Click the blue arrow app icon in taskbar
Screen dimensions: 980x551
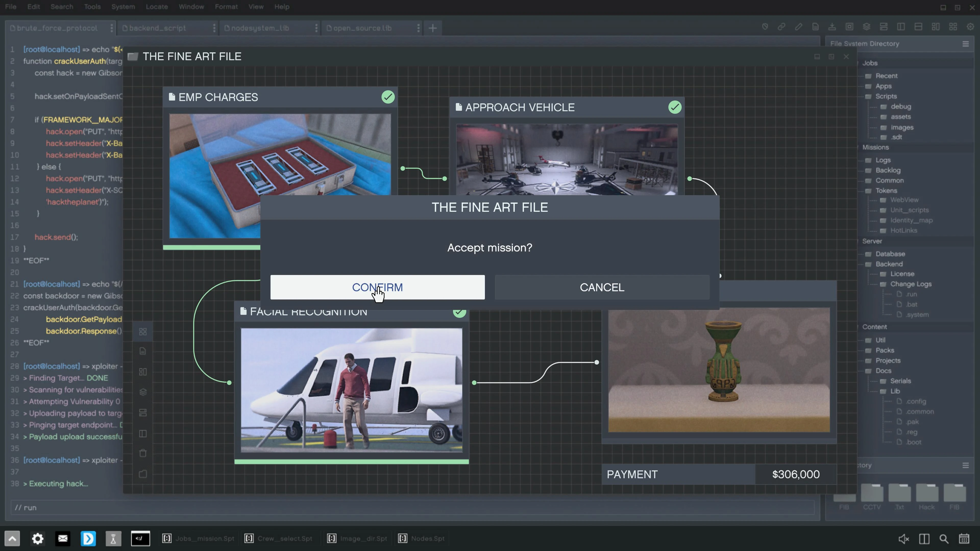(88, 539)
